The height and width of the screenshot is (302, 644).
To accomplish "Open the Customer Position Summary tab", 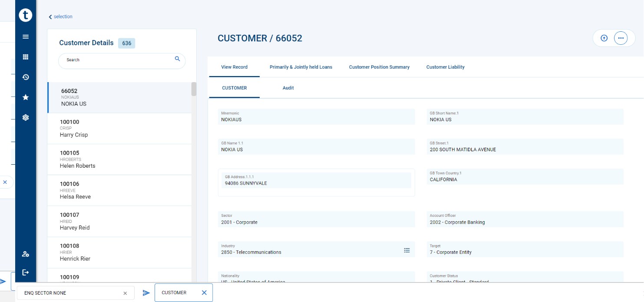I will point(379,67).
